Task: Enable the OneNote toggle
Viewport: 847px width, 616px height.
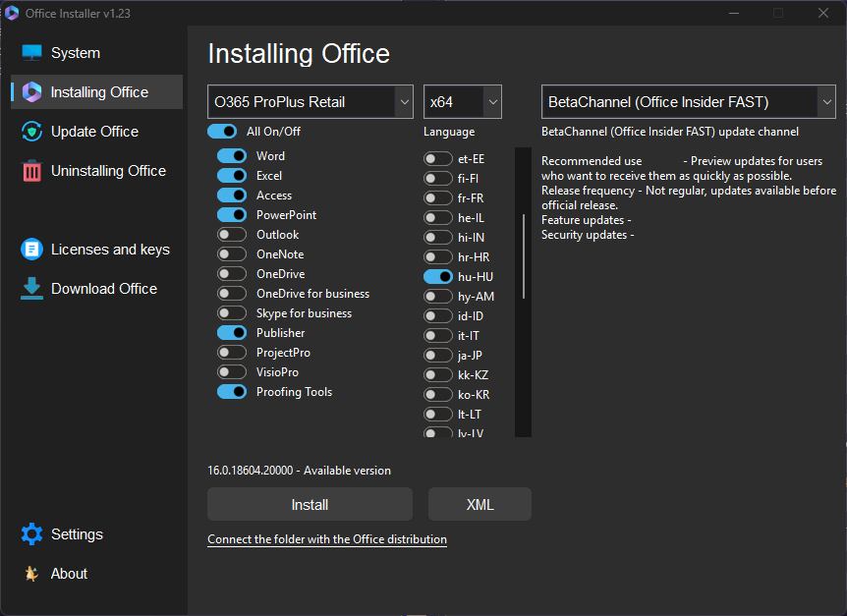Action: (x=232, y=253)
